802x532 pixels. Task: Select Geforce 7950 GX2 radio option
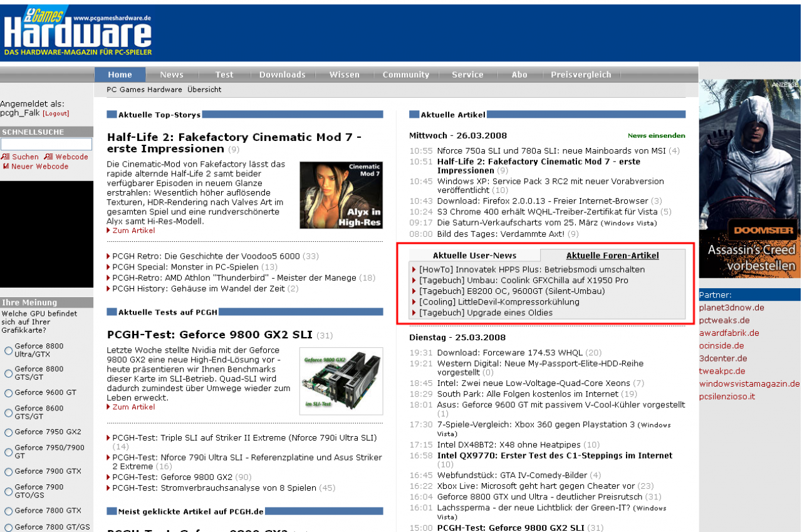tap(9, 432)
